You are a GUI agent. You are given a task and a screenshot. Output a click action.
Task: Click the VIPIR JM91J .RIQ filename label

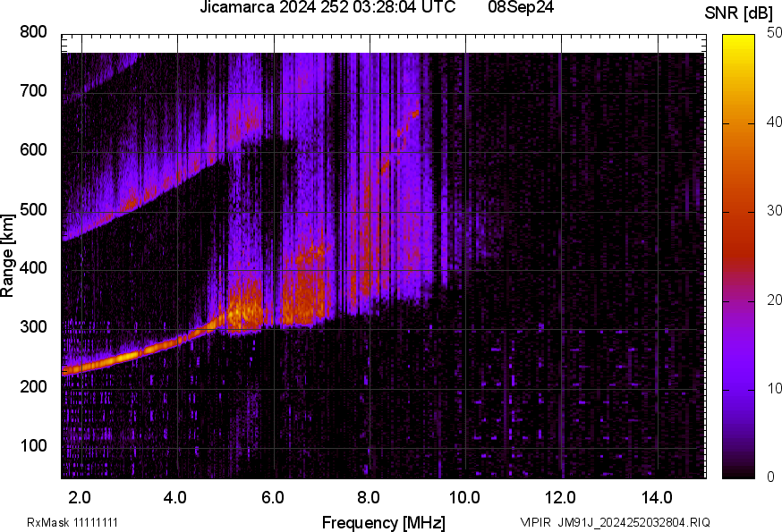coord(615,522)
